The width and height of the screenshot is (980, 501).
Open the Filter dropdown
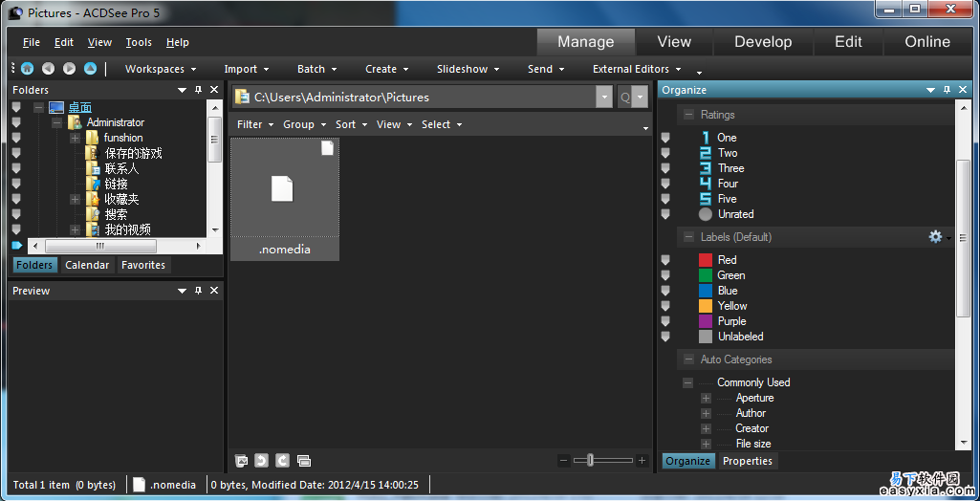pyautogui.click(x=255, y=124)
